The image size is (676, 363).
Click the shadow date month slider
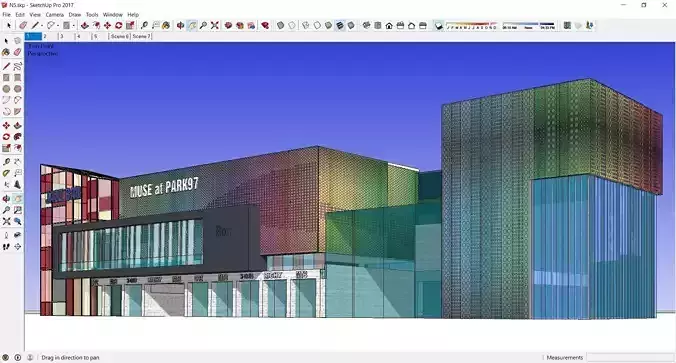pyautogui.click(x=471, y=26)
